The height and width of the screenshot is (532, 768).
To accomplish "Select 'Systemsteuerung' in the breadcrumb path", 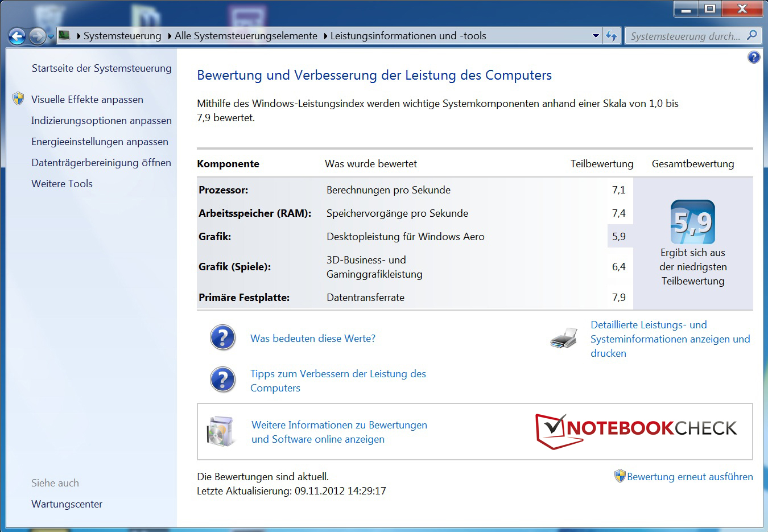I will tap(122, 36).
